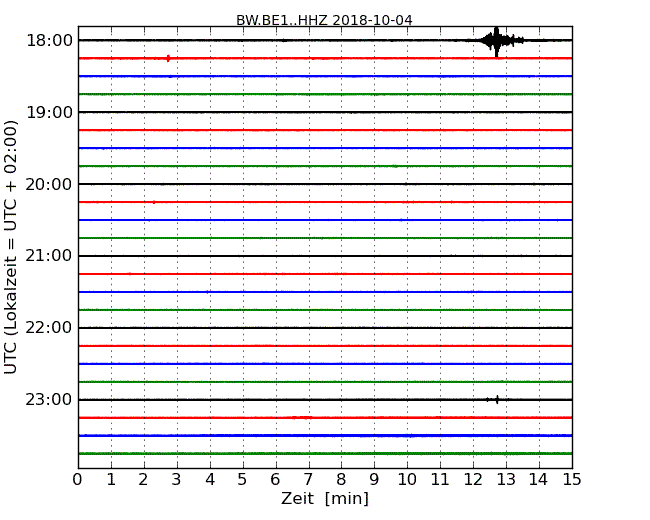Click the x-axis tick label 9
The width and height of the screenshot is (650, 520).
(x=374, y=479)
